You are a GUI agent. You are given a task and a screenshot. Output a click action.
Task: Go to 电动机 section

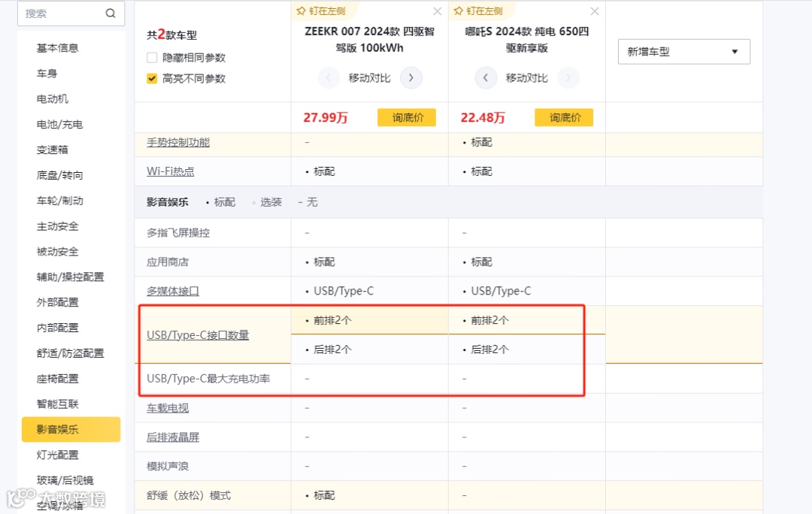pyautogui.click(x=53, y=99)
